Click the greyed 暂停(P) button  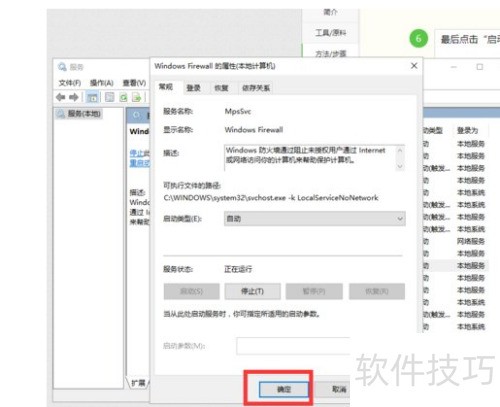click(314, 291)
